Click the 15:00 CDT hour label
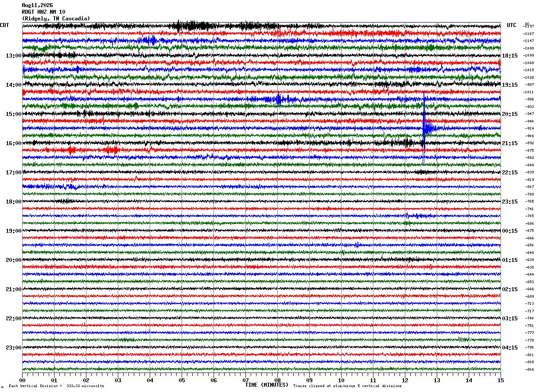The height and width of the screenshot is (392, 536). [14, 114]
